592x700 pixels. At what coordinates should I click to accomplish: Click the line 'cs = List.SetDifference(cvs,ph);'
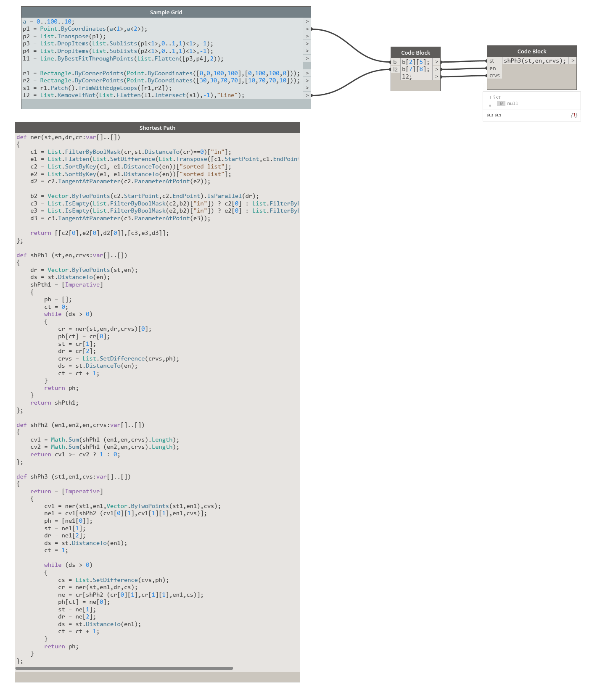click(114, 580)
